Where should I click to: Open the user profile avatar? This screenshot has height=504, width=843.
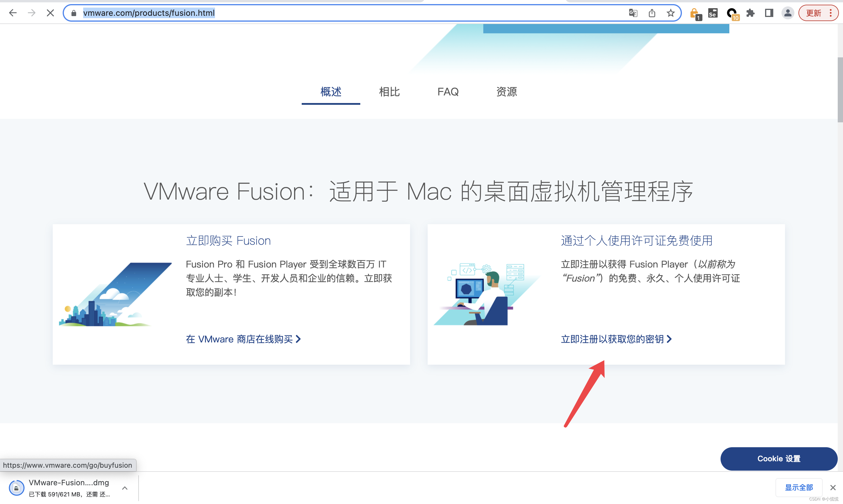click(788, 13)
